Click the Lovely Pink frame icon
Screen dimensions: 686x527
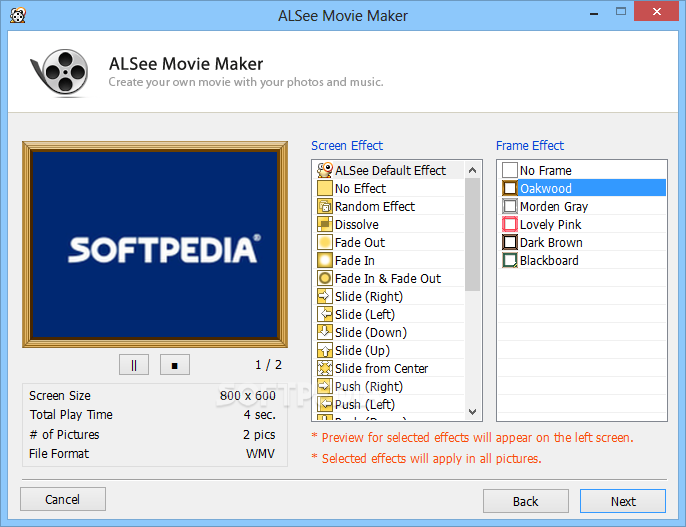[510, 224]
